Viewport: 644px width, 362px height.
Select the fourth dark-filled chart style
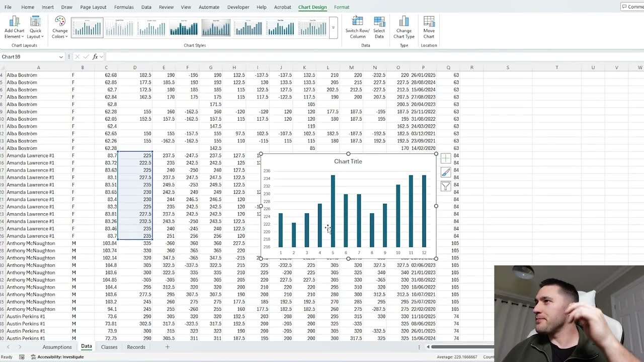tap(184, 28)
